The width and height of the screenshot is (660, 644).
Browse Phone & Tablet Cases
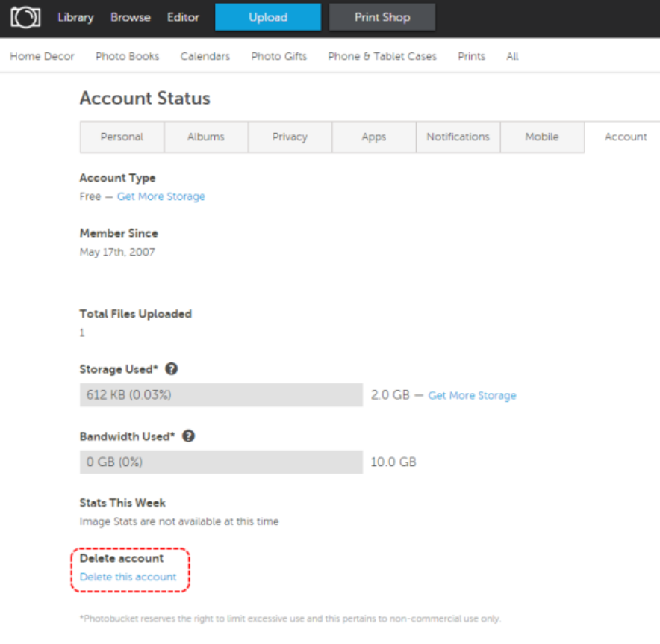click(x=382, y=56)
